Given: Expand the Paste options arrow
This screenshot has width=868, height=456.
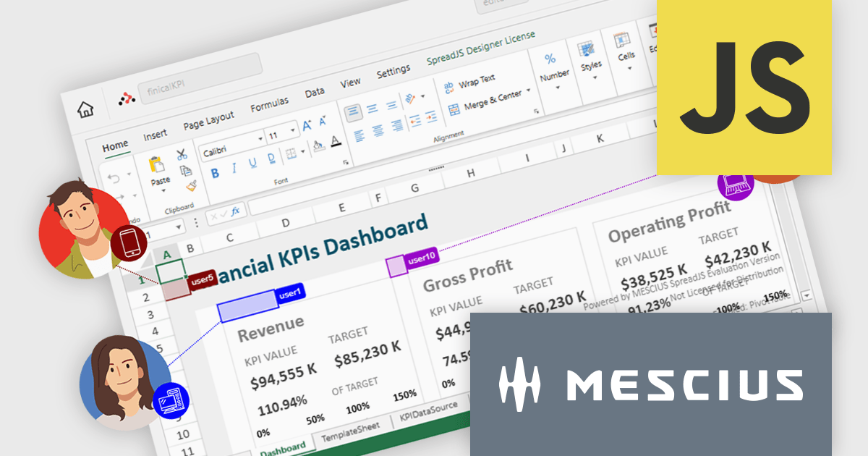Looking at the screenshot, I should tap(163, 191).
